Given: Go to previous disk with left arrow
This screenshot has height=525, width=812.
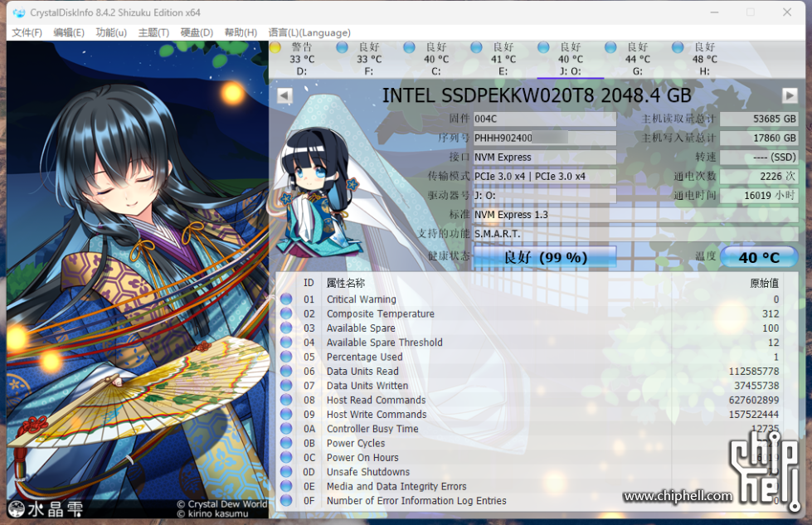Looking at the screenshot, I should (x=284, y=95).
